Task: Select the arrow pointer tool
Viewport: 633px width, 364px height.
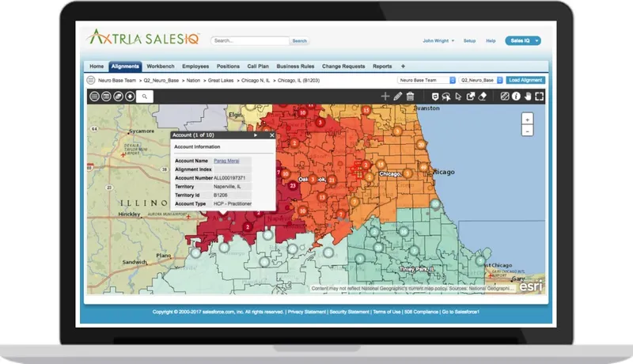Action: pyautogui.click(x=458, y=97)
